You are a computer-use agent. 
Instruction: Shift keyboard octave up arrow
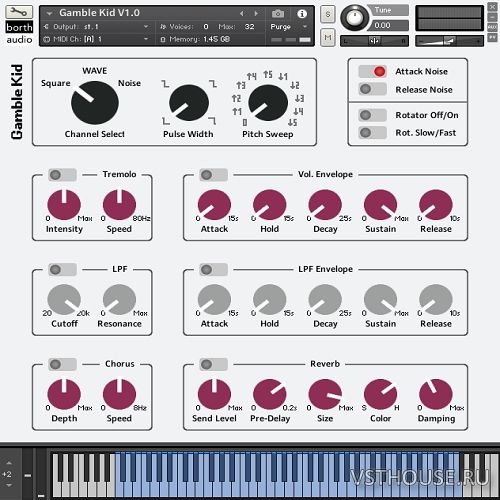(9, 463)
